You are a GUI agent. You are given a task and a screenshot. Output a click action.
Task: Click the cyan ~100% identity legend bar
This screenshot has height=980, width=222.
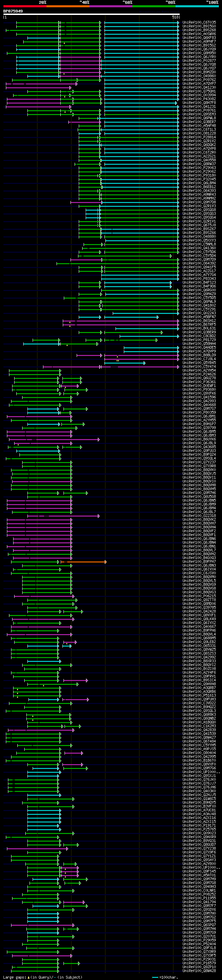click(197, 6)
